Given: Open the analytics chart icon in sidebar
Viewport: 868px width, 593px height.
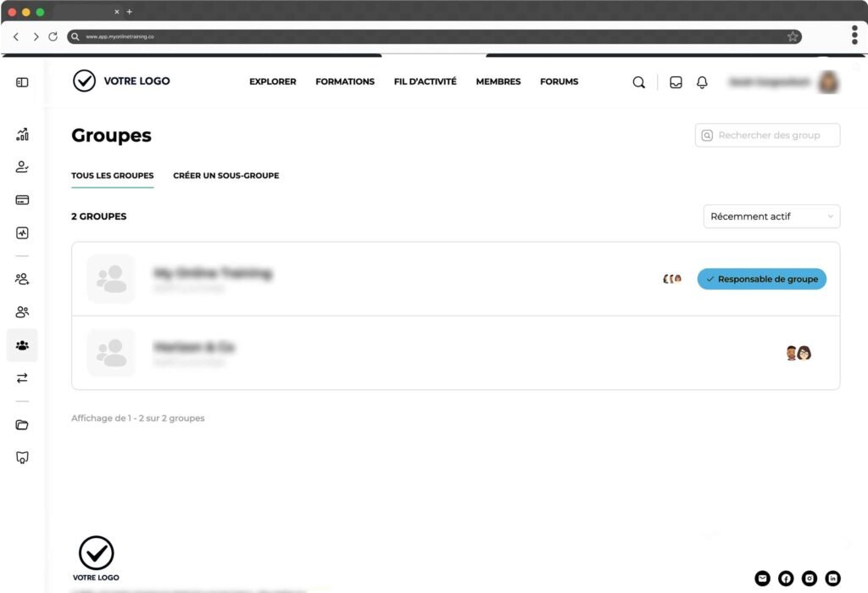Looking at the screenshot, I should point(22,134).
